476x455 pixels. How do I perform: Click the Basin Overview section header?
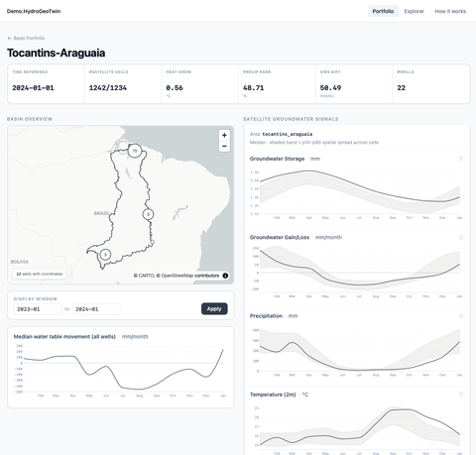pyautogui.click(x=30, y=119)
